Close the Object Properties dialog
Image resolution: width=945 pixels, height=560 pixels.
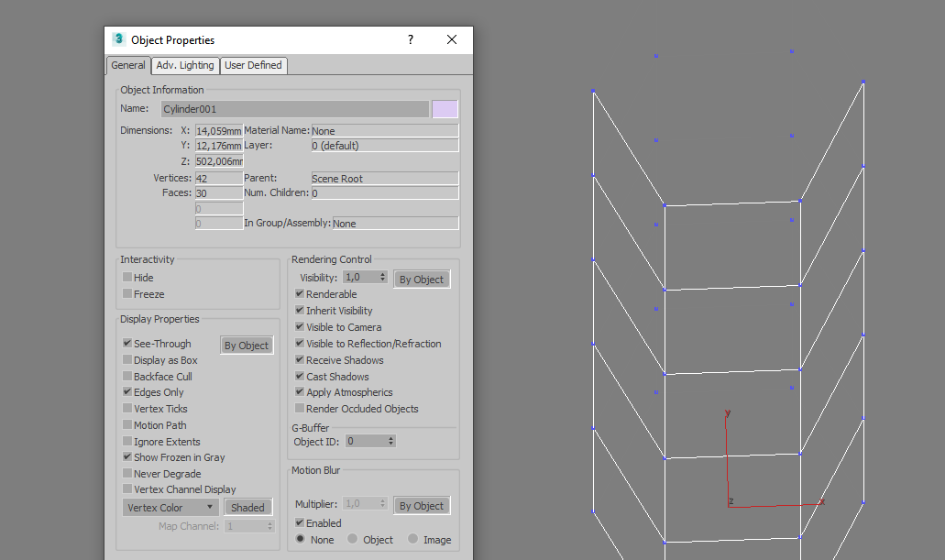[451, 39]
